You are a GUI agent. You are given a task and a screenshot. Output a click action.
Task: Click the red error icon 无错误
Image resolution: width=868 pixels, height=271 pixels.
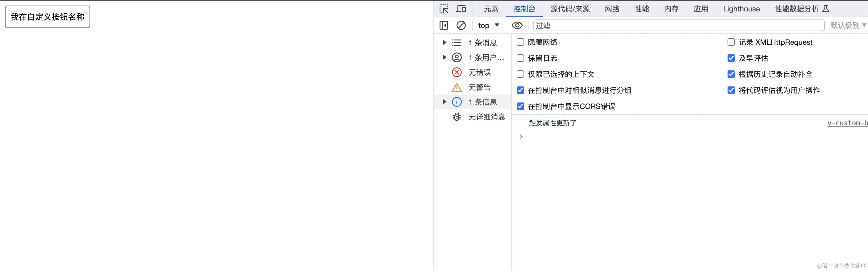click(x=457, y=73)
